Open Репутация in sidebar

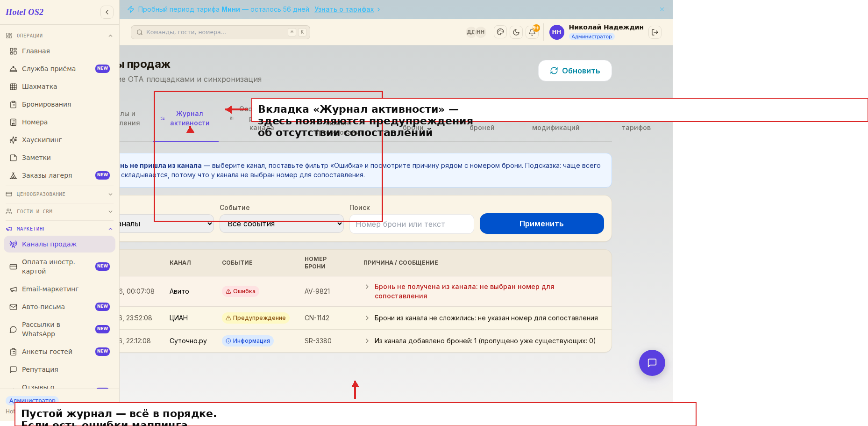[x=59, y=369]
